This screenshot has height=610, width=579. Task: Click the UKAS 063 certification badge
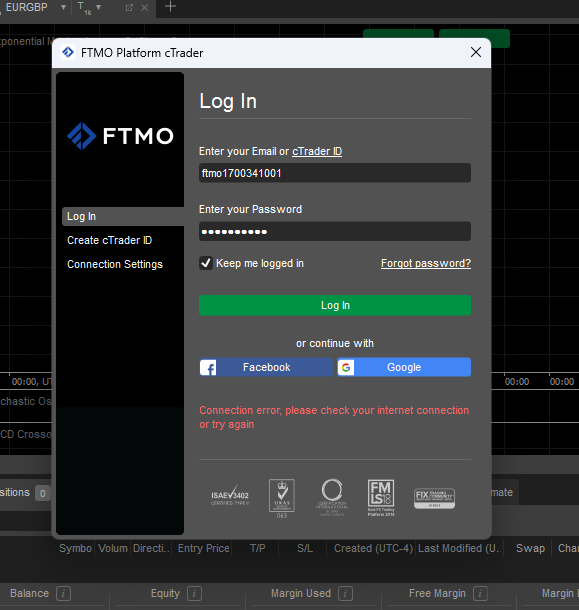[x=282, y=498]
